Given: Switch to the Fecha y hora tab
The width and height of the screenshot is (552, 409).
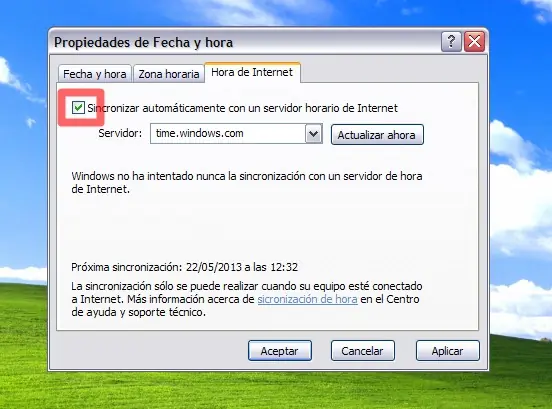Looking at the screenshot, I should tap(95, 74).
